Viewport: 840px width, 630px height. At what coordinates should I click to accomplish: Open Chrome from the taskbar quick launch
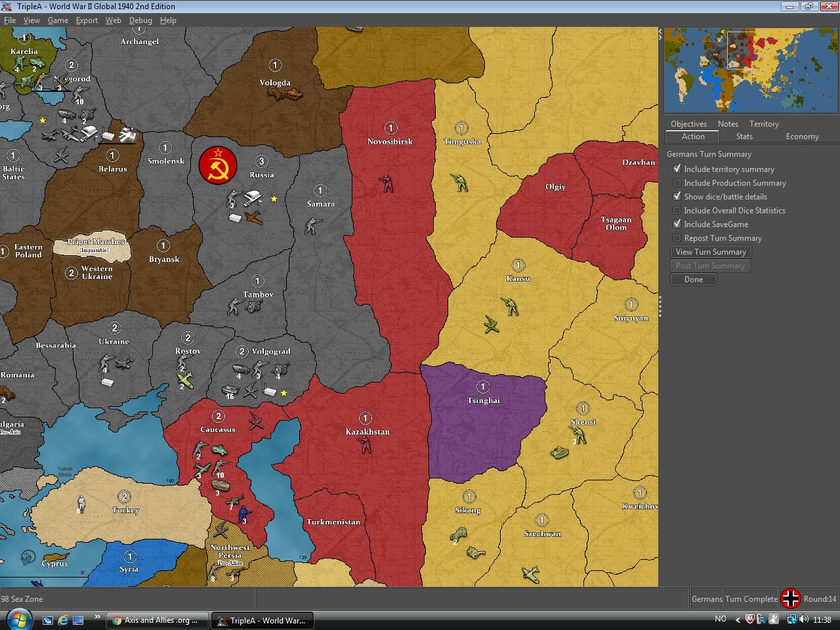tap(117, 620)
